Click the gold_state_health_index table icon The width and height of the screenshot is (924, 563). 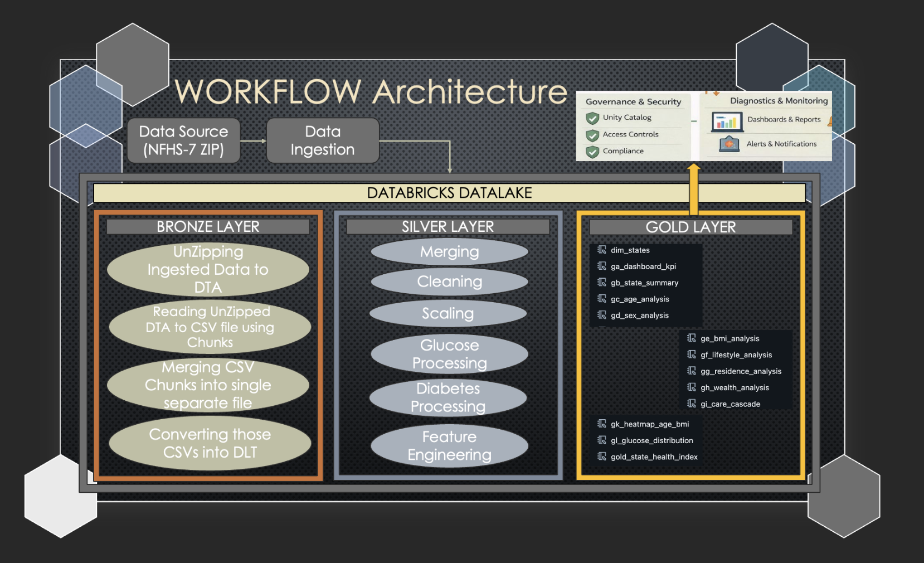point(602,456)
